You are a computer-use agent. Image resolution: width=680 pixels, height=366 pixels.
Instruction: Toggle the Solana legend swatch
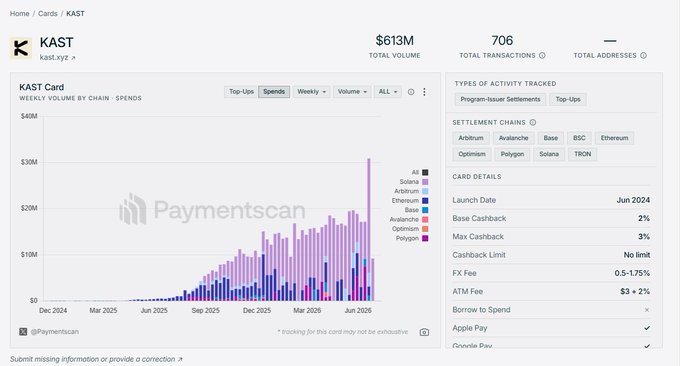click(x=425, y=182)
